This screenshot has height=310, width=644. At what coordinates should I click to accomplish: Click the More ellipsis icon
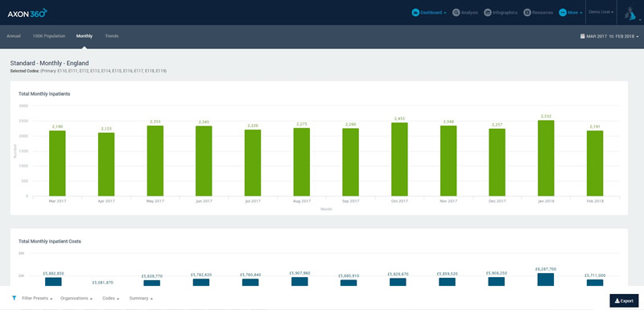[563, 13]
